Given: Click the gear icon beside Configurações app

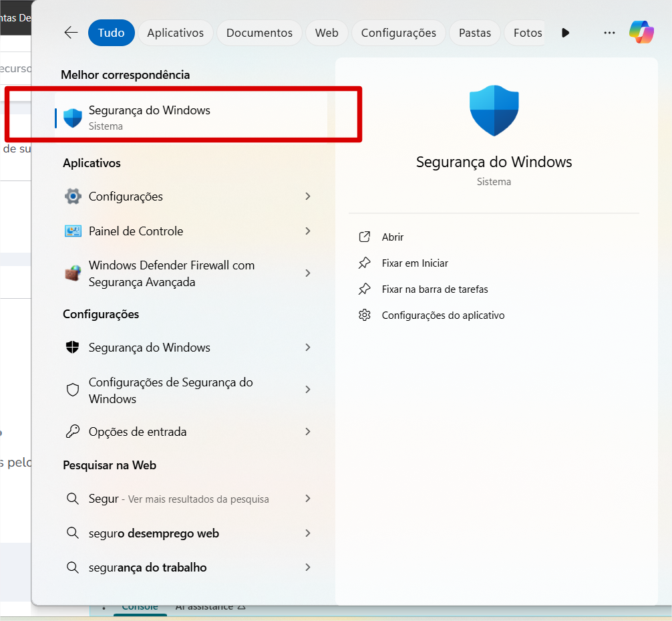Looking at the screenshot, I should coord(73,197).
